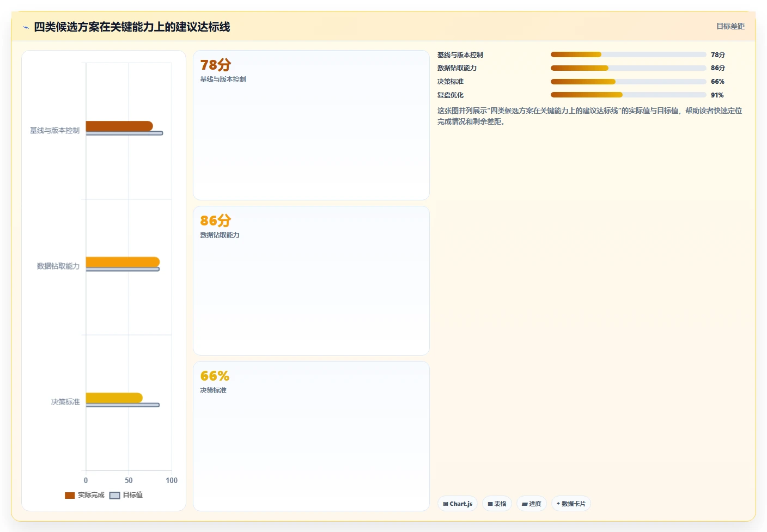Open the 66% data card
The image size is (767, 532).
311,436
